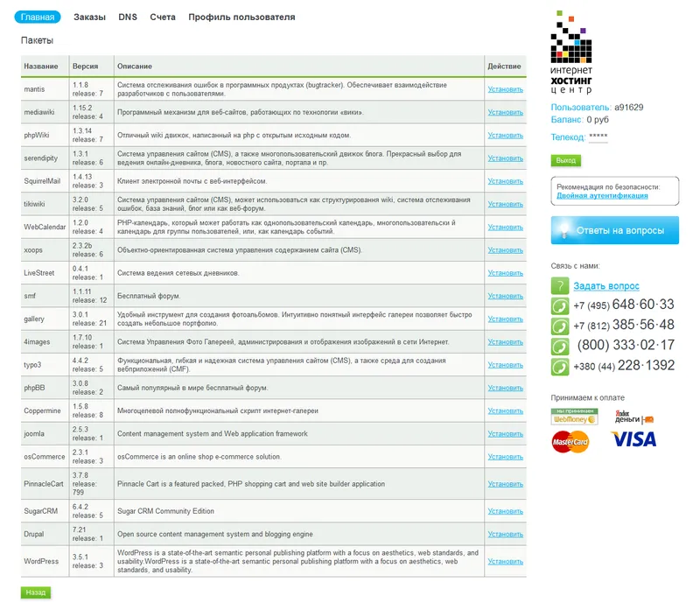Viewport: 700px width, 610px height.
Task: Click the Internet Hosting Center logo
Action: (571, 53)
